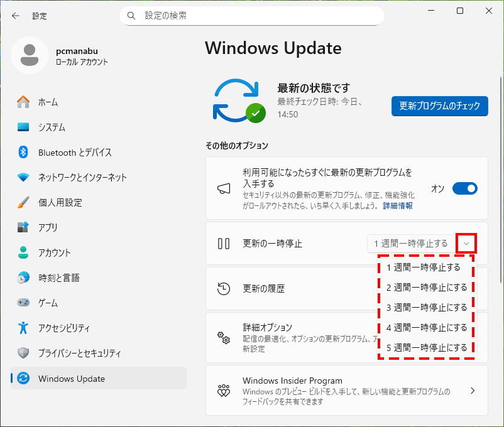Open アクセシビリティ icon in sidebar
This screenshot has width=504, height=427.
point(23,328)
